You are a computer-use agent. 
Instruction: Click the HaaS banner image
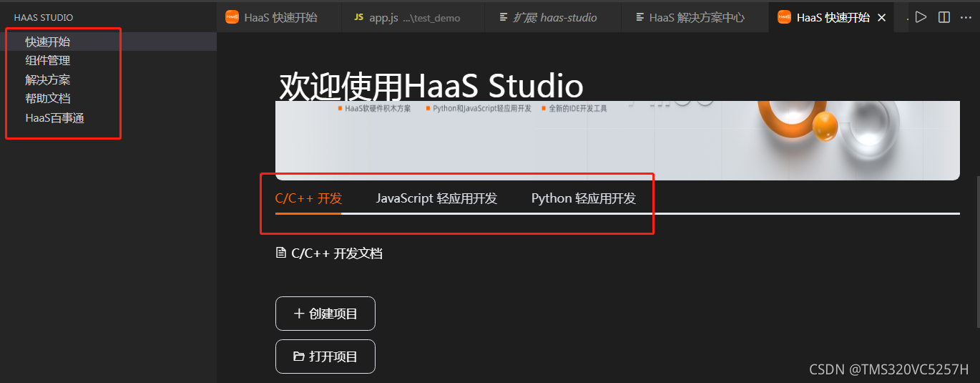tap(617, 140)
